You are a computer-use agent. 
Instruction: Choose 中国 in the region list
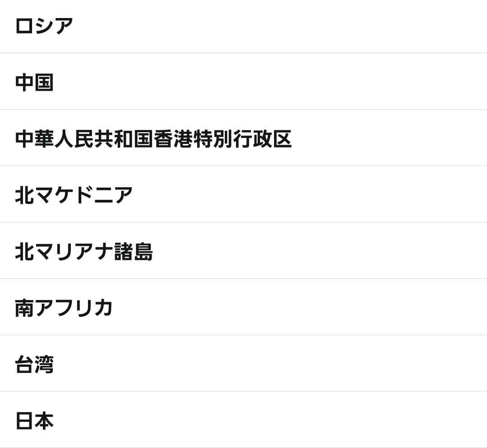point(244,81)
